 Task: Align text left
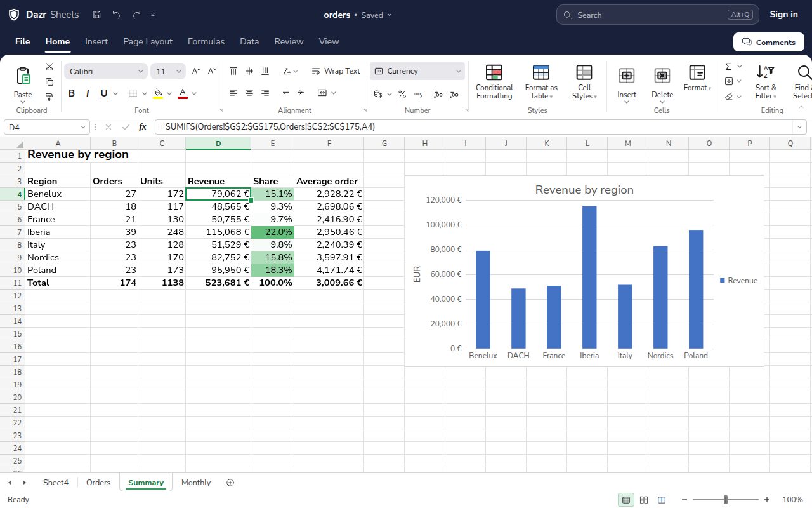233,93
